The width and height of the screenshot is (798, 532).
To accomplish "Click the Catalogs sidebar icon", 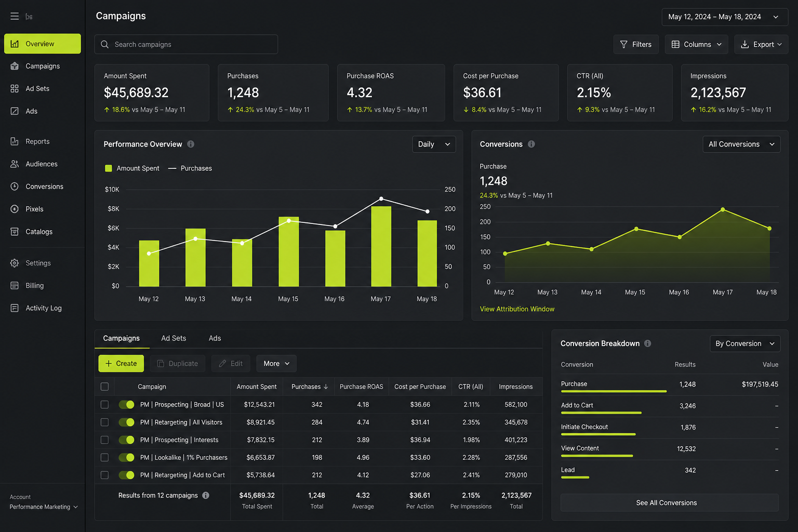I will [15, 232].
